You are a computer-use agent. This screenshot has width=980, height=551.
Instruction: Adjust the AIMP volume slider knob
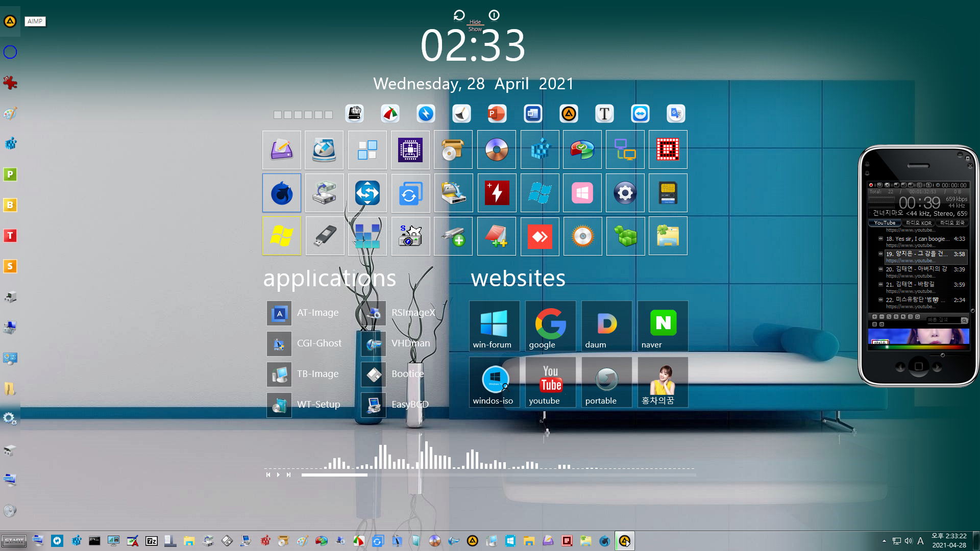click(943, 355)
